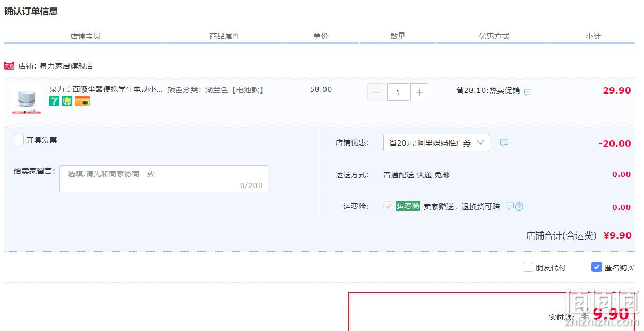
Task: Enable the 开具发票 invoice checkbox
Action: [x=19, y=140]
